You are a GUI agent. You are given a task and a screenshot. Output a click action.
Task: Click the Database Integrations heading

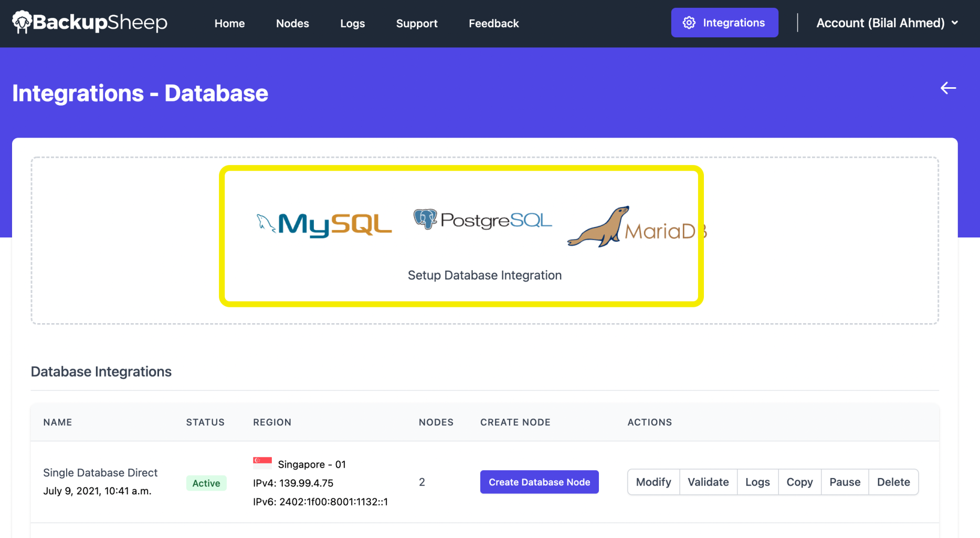[x=101, y=371]
